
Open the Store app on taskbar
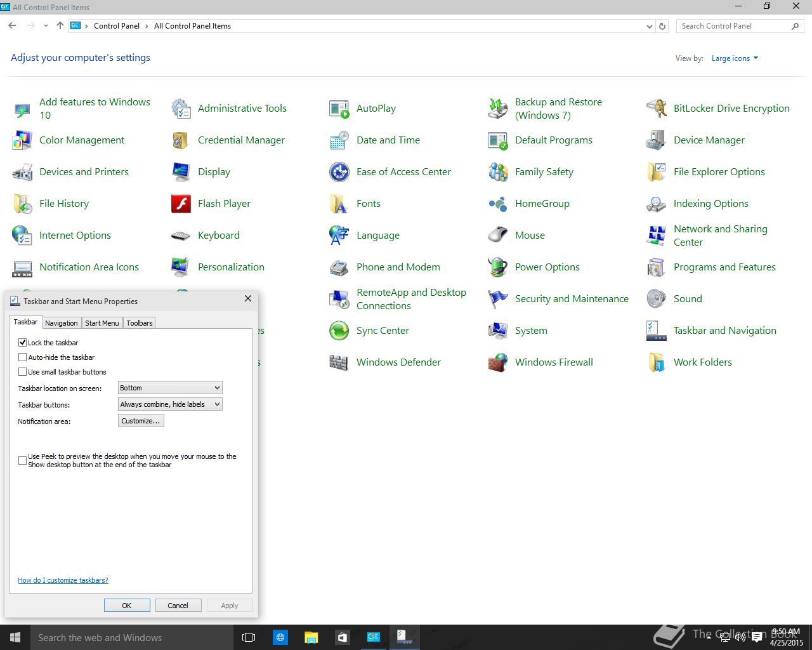(342, 637)
